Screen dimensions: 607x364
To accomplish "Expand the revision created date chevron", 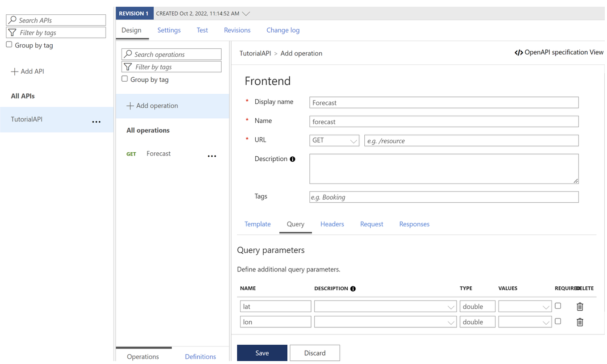I will (x=246, y=13).
